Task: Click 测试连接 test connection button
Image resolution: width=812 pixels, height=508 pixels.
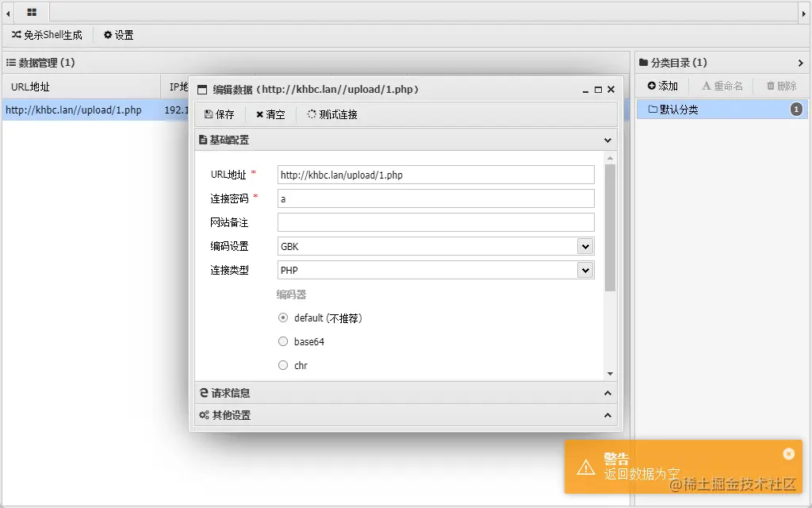Action: [332, 114]
